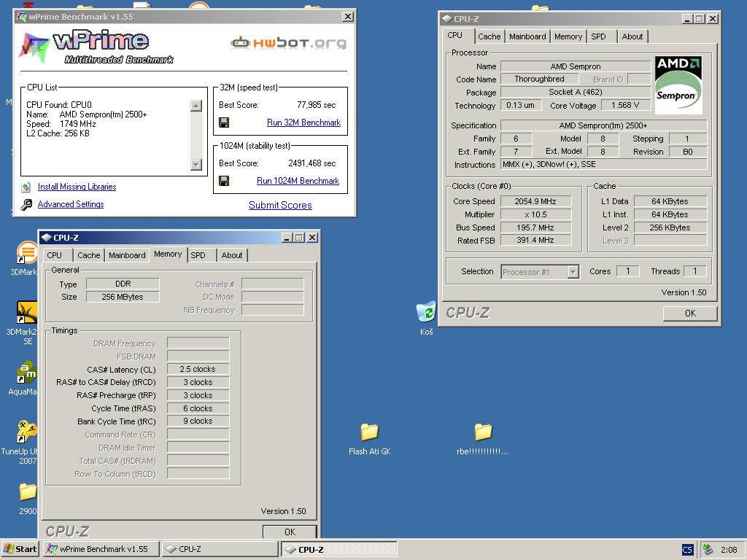Click the save icon for the 1024M score
The width and height of the screenshot is (747, 560).
coord(224,181)
